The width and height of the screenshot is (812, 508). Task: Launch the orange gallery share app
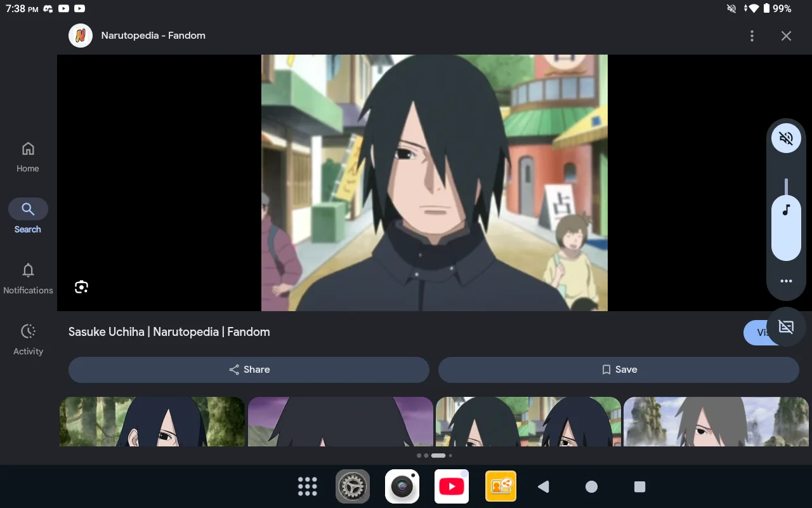click(x=501, y=486)
